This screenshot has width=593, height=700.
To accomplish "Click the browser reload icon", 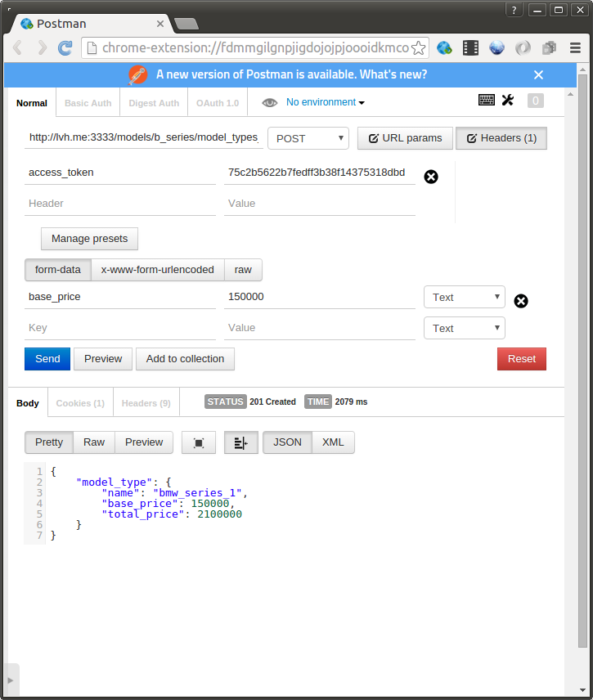I will pyautogui.click(x=65, y=47).
